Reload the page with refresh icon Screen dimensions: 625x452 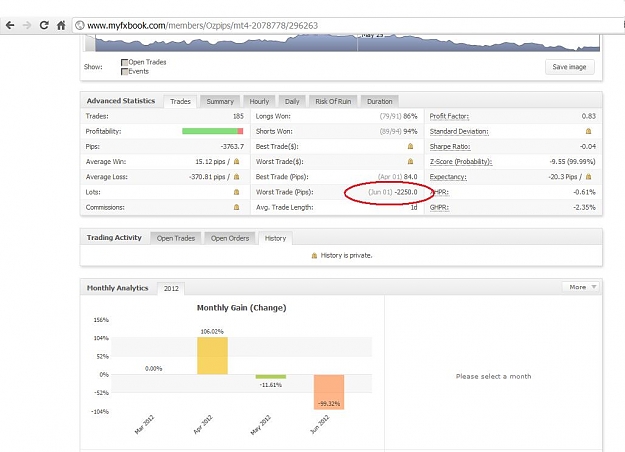click(x=44, y=26)
